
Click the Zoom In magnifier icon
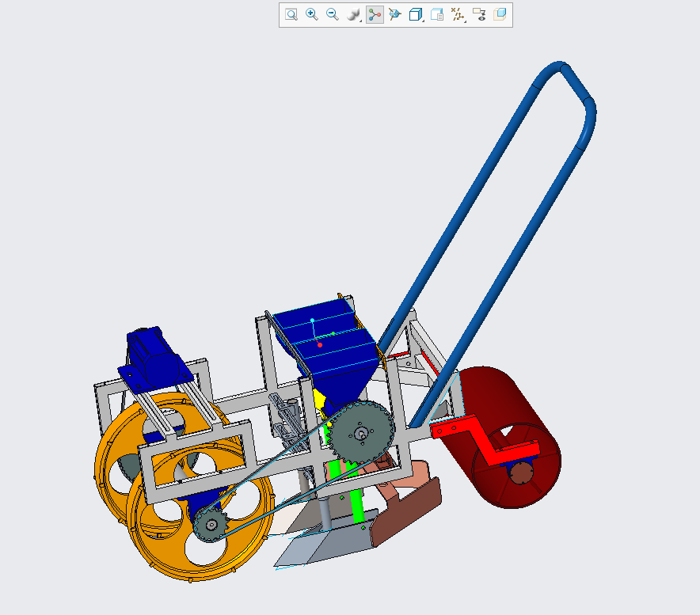(312, 14)
